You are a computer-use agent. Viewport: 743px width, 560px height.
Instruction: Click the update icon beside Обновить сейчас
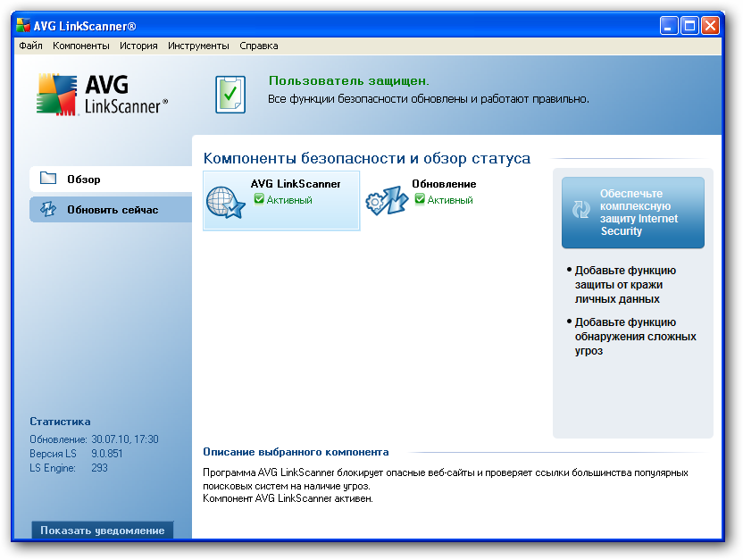coord(48,209)
